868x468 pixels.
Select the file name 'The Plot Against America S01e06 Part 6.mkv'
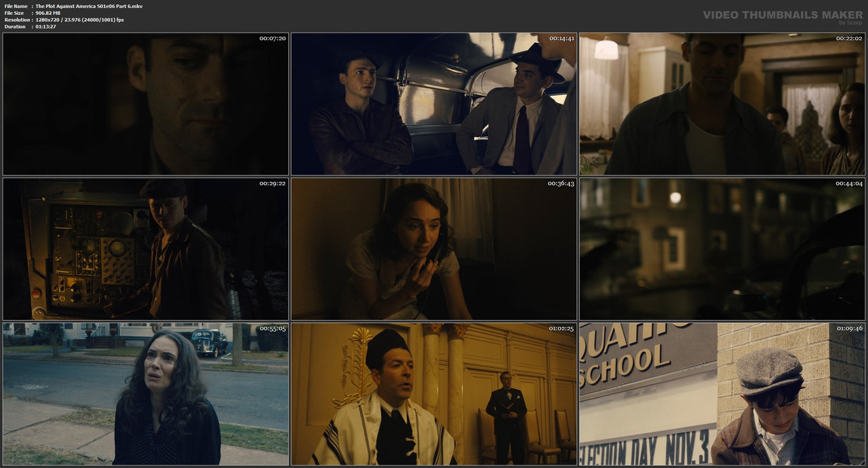click(89, 6)
